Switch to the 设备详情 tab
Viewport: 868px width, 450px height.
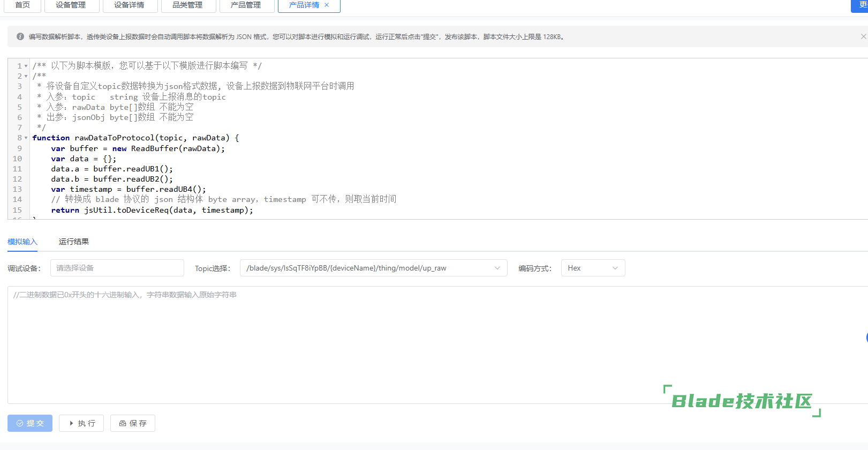[129, 5]
